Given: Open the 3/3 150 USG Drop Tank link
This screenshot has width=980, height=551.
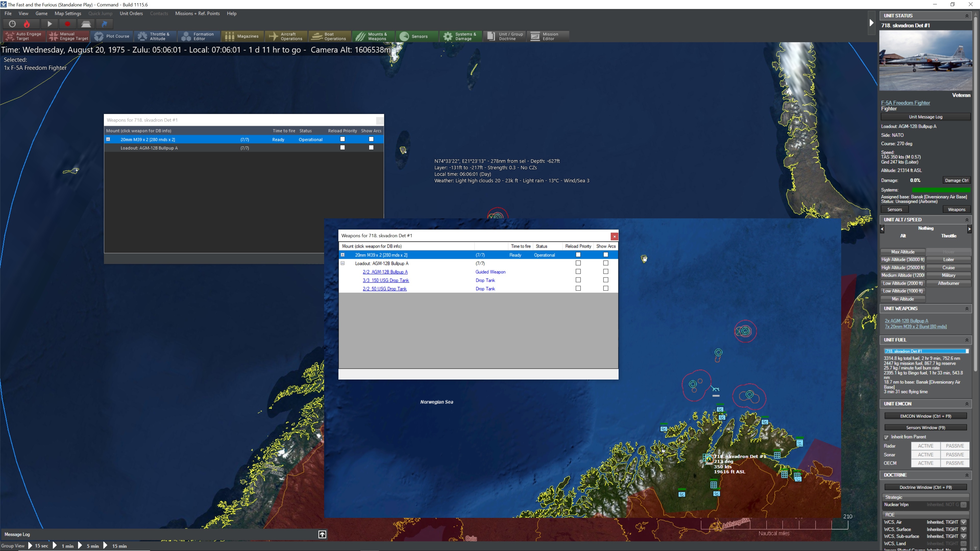Looking at the screenshot, I should (386, 280).
